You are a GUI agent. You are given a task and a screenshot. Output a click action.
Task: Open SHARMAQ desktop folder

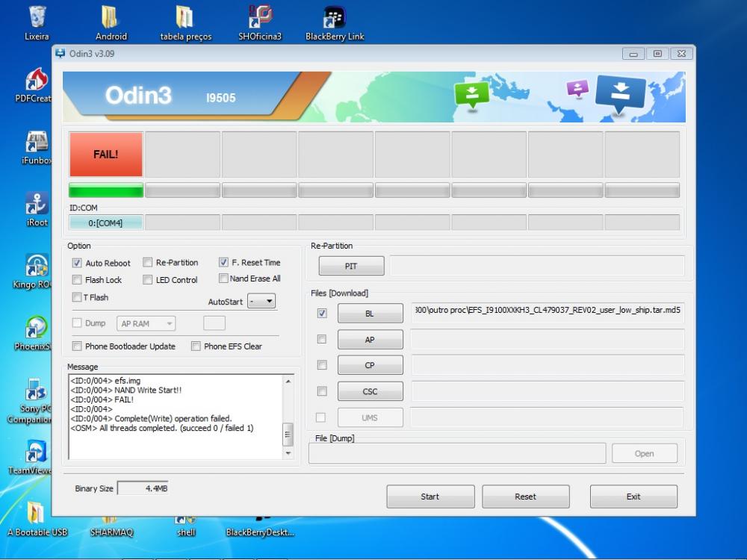pos(111,528)
